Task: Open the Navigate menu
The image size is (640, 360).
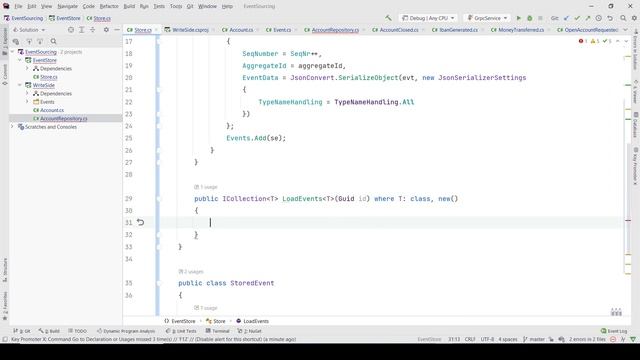Action: [x=67, y=6]
